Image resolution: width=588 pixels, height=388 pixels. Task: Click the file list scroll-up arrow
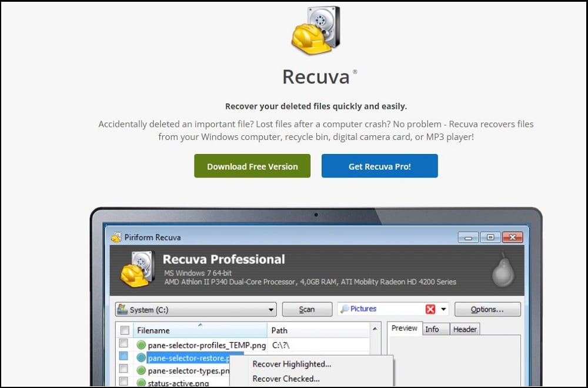(x=375, y=329)
